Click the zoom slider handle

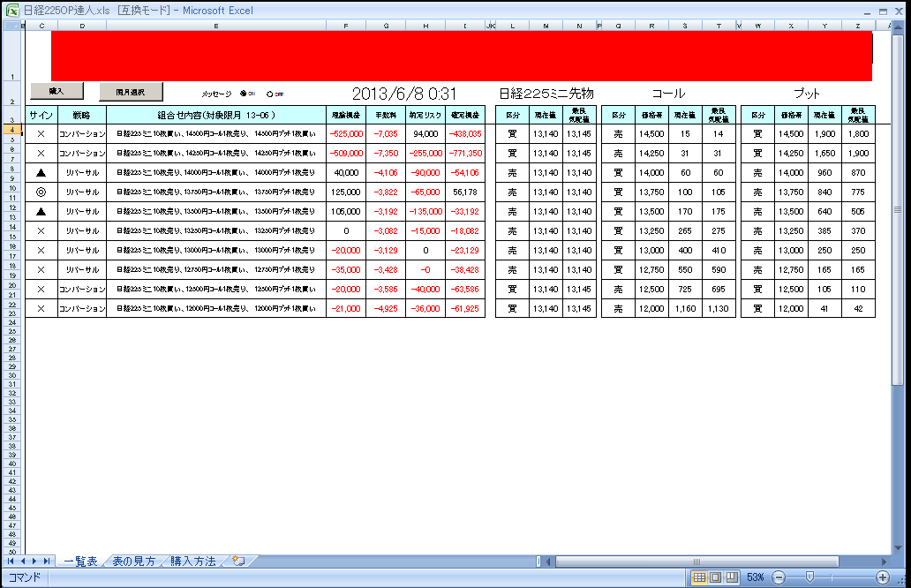[x=809, y=577]
